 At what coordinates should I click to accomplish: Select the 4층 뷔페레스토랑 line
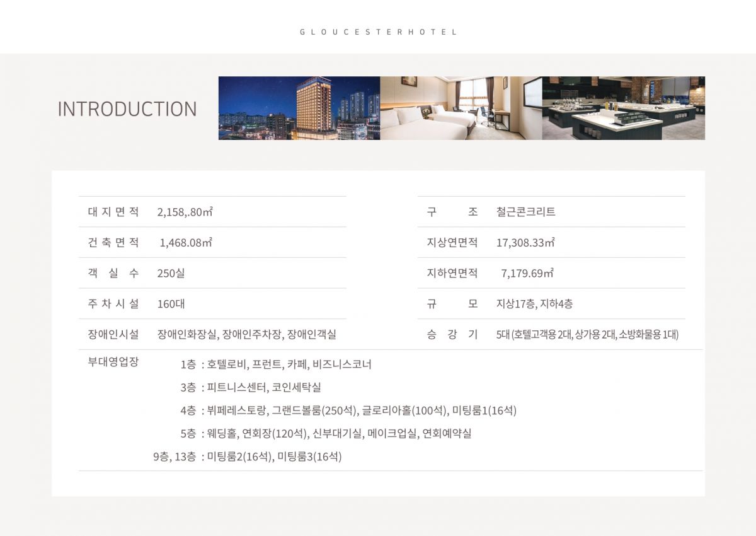[x=348, y=411]
